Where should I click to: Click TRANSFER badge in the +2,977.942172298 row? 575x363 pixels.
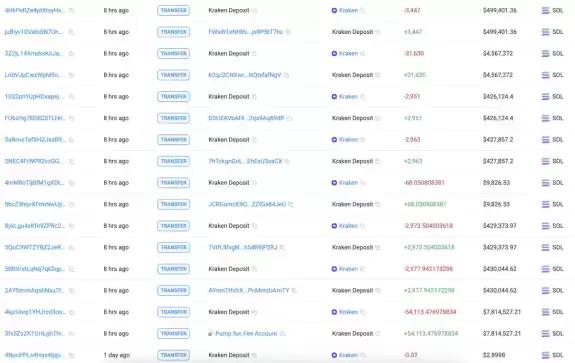click(173, 290)
